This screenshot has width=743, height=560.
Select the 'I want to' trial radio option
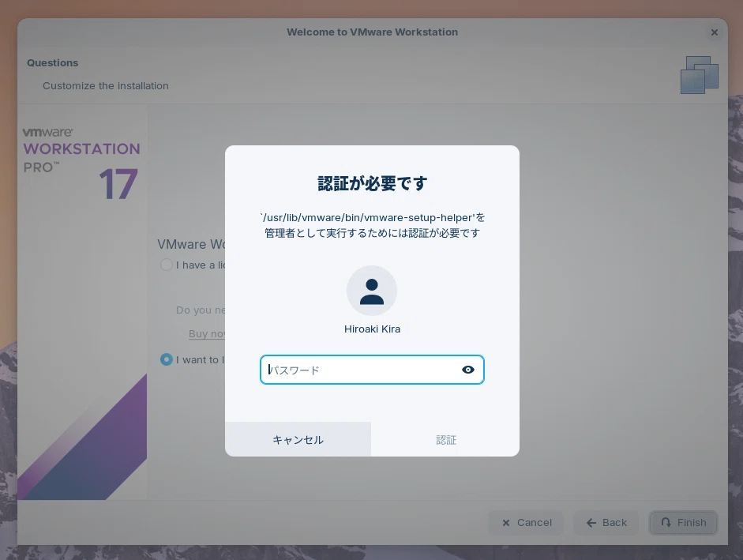pos(167,359)
